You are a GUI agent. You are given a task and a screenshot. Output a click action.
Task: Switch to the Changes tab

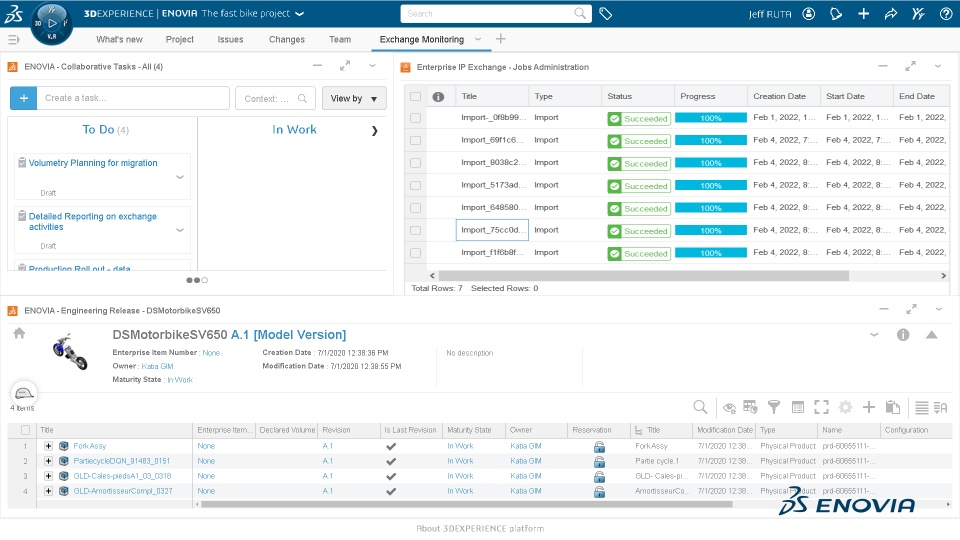tap(287, 39)
